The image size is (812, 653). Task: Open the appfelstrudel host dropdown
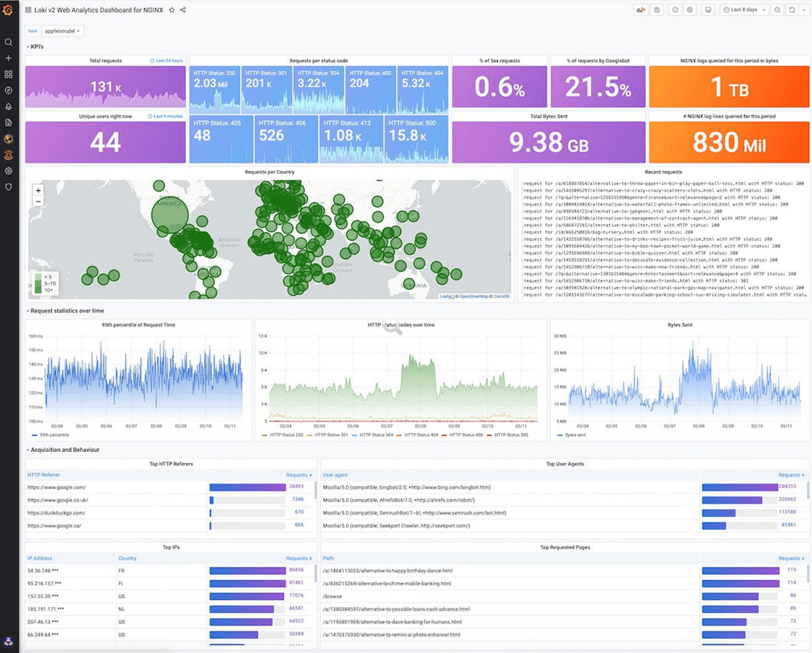pyautogui.click(x=62, y=31)
